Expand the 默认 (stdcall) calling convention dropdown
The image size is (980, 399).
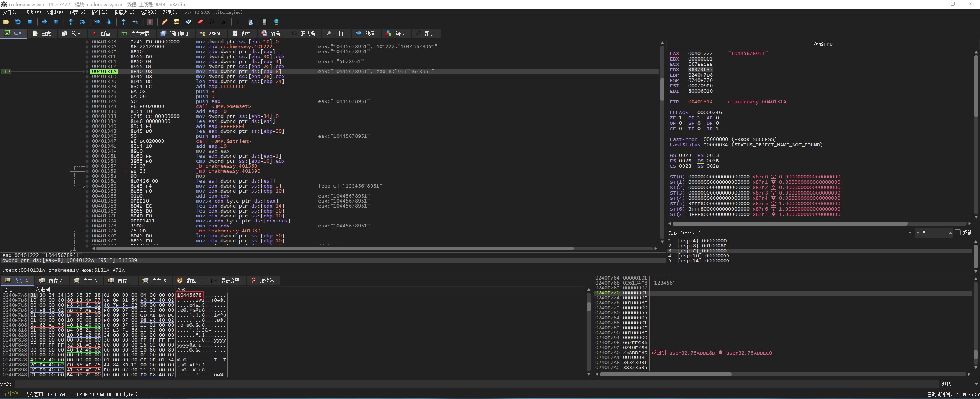[x=910, y=233]
